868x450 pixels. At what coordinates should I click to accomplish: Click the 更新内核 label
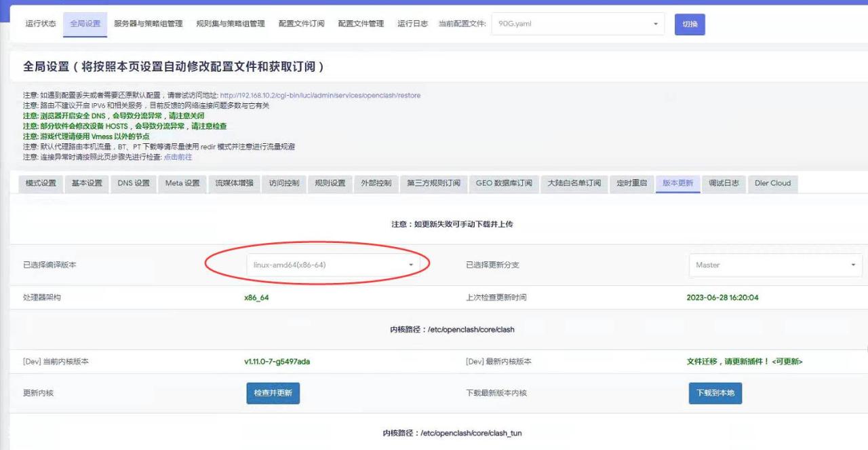pos(38,393)
